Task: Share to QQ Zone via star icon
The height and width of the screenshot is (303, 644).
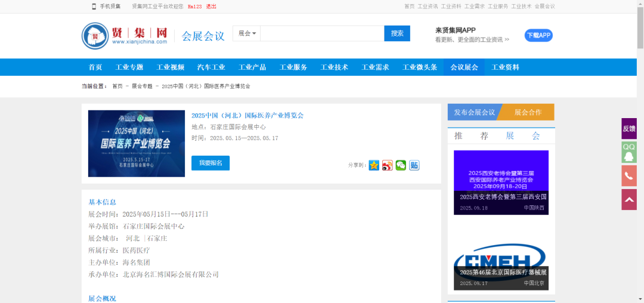Action: pyautogui.click(x=374, y=165)
